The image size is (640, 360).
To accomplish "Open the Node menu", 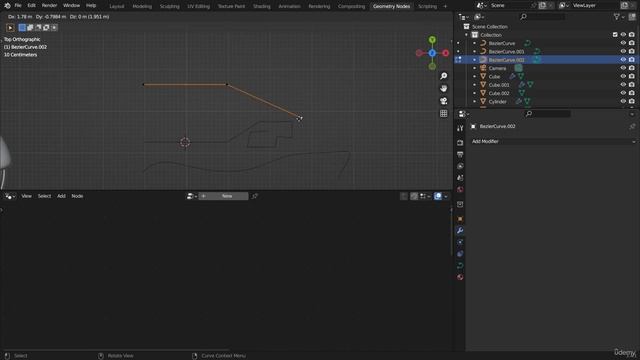I will (x=77, y=196).
